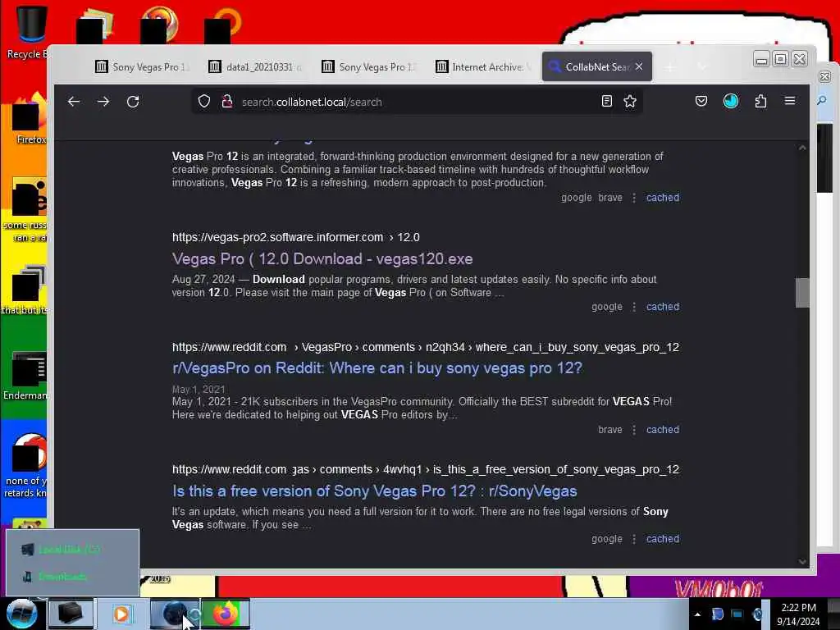Open the Firefox taskbar button
840x630 pixels.
pos(226,614)
